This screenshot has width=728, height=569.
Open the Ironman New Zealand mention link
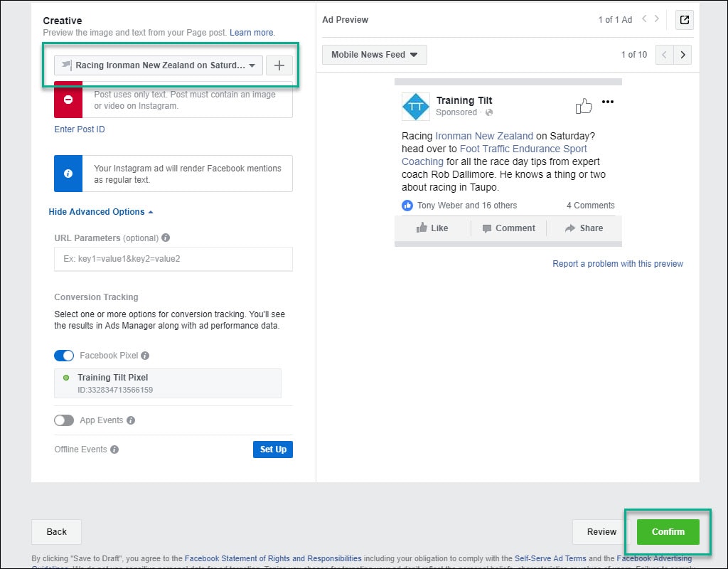click(x=484, y=136)
